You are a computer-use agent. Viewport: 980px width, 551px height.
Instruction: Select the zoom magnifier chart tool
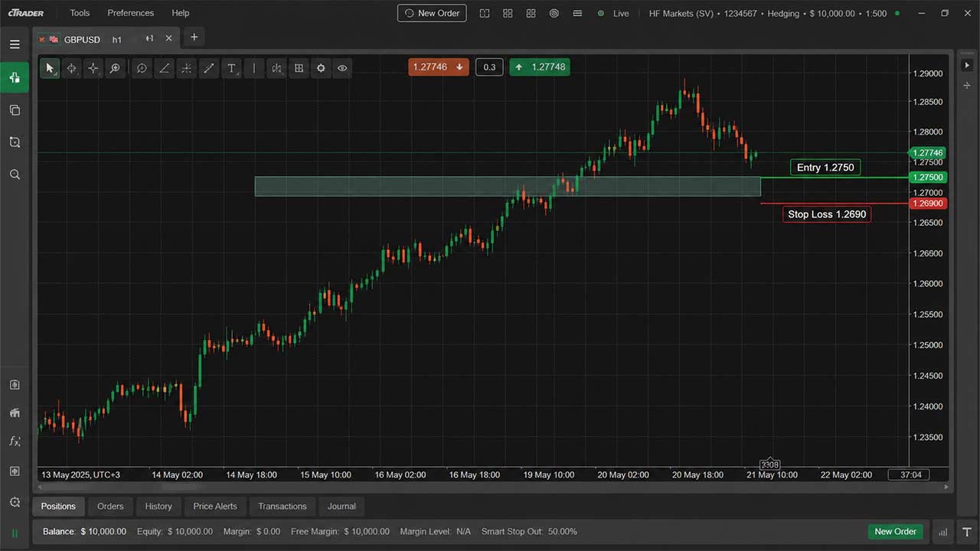tap(115, 68)
